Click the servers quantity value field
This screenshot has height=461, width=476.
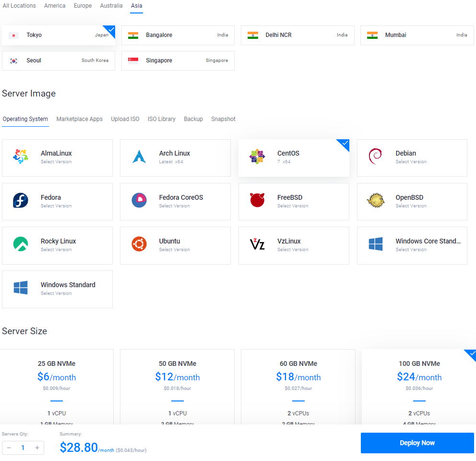click(23, 448)
